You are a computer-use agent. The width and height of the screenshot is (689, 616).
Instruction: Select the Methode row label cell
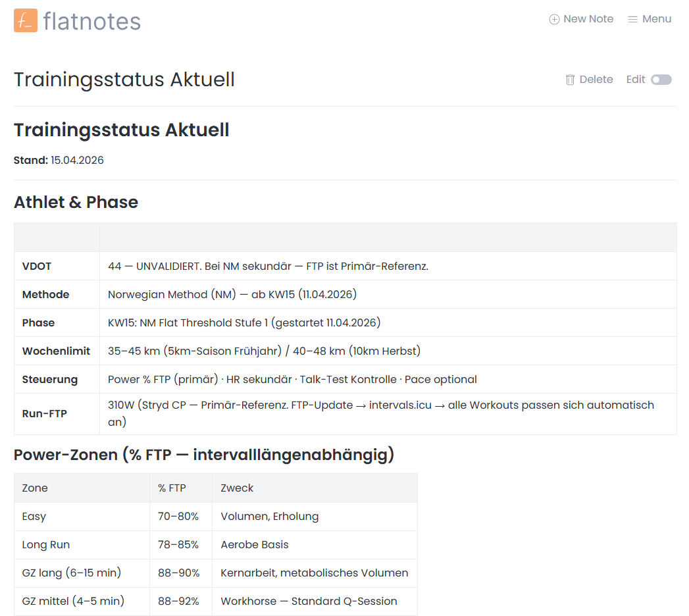point(45,295)
